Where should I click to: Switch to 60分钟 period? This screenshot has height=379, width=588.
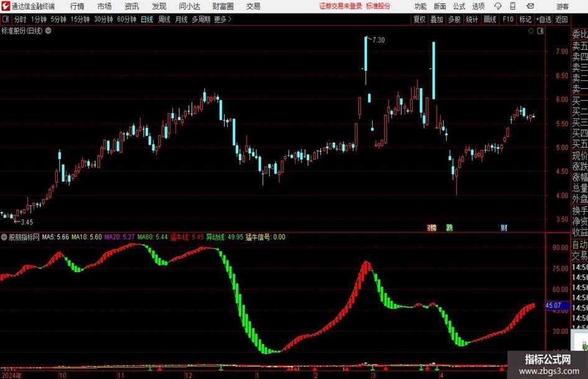127,19
